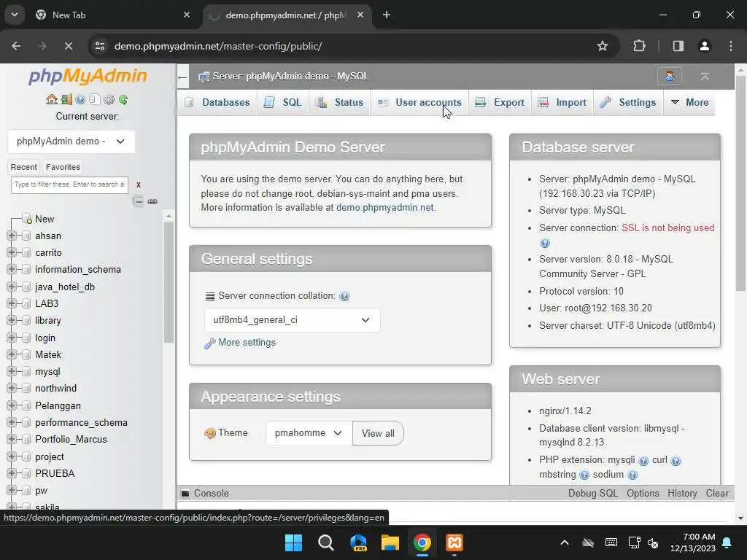
Task: Click the New database icon in tree
Action: pos(27,219)
